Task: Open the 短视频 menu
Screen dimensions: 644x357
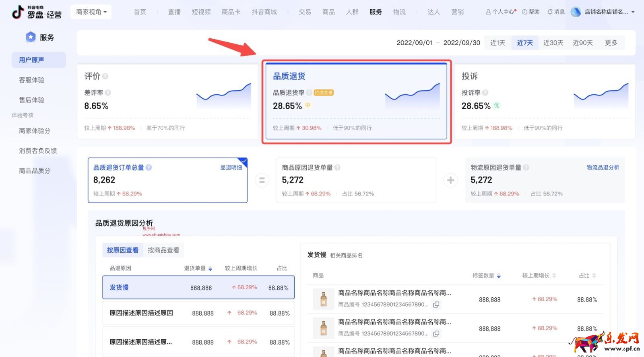Action: click(x=201, y=12)
